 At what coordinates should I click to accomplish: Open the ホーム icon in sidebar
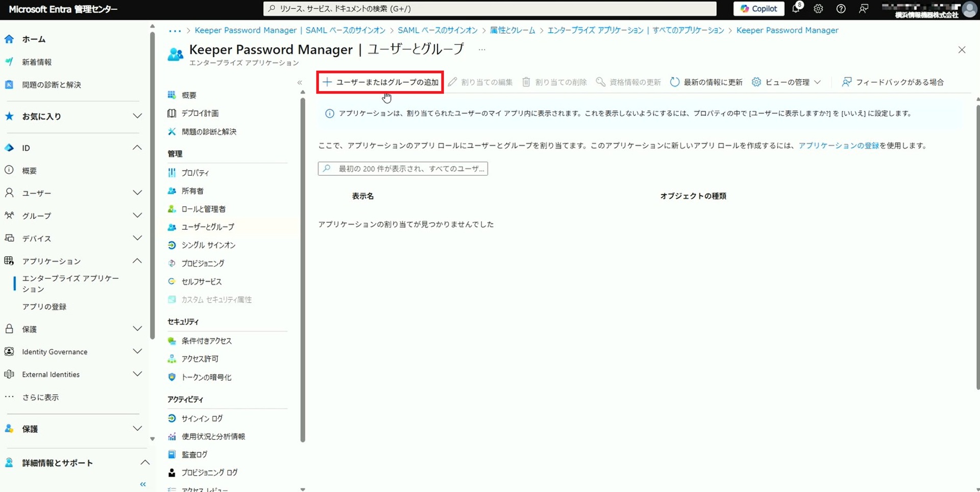9,39
